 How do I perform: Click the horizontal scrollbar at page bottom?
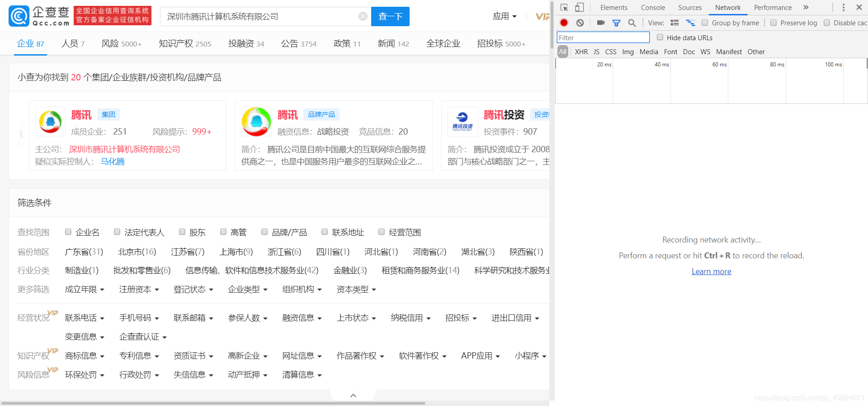click(213, 403)
